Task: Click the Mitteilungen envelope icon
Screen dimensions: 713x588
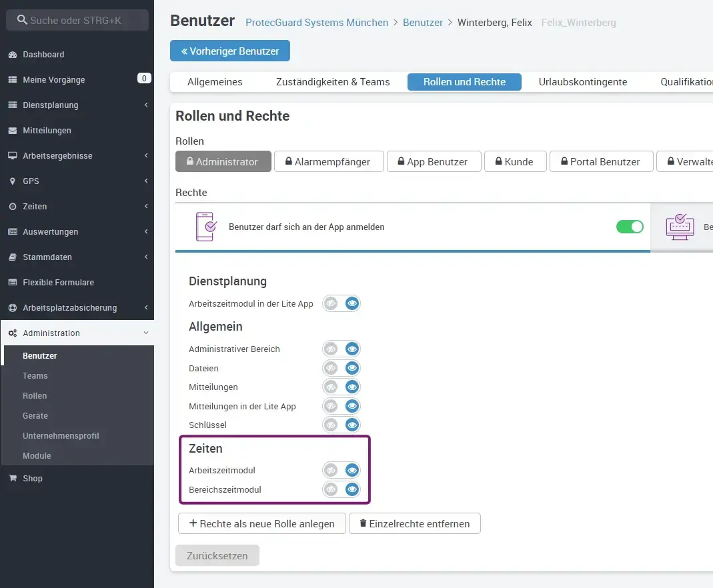Action: pos(12,131)
